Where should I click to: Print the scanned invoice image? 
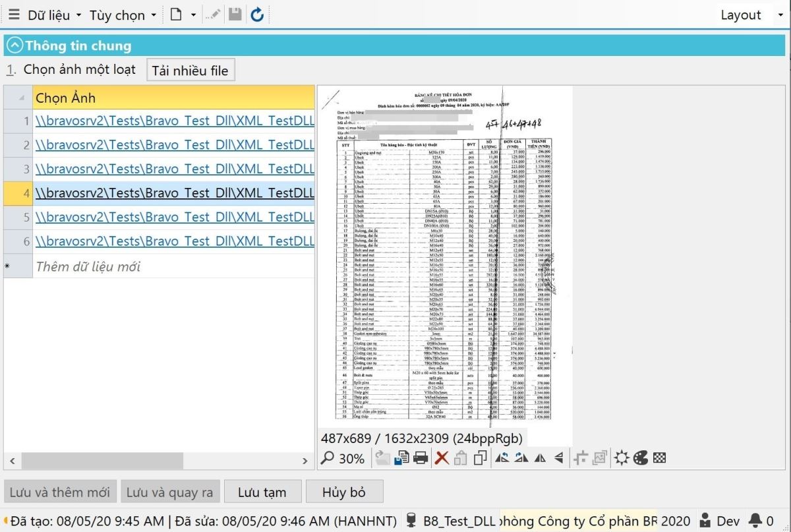(x=421, y=458)
